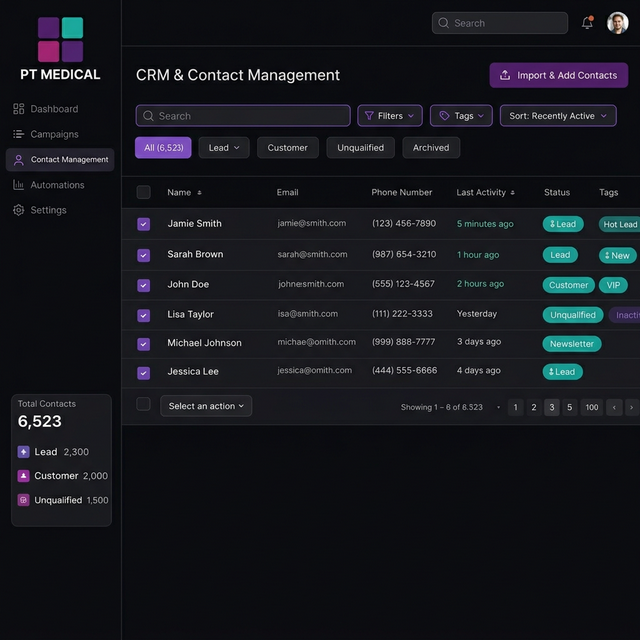This screenshot has width=640, height=640.
Task: Click the Campaigns list icon
Action: (x=18, y=134)
